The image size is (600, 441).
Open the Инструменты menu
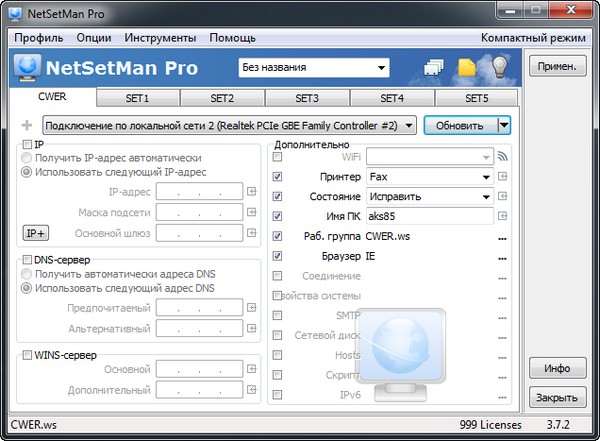160,38
